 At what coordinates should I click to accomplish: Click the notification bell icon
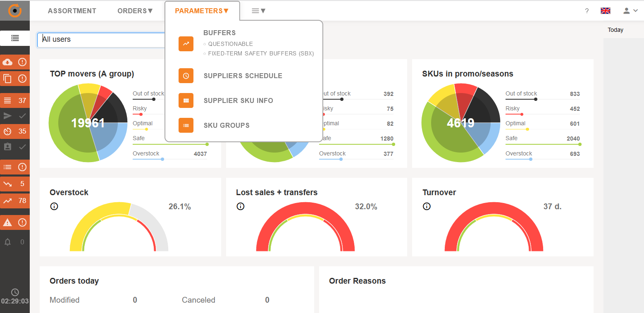pyautogui.click(x=7, y=242)
